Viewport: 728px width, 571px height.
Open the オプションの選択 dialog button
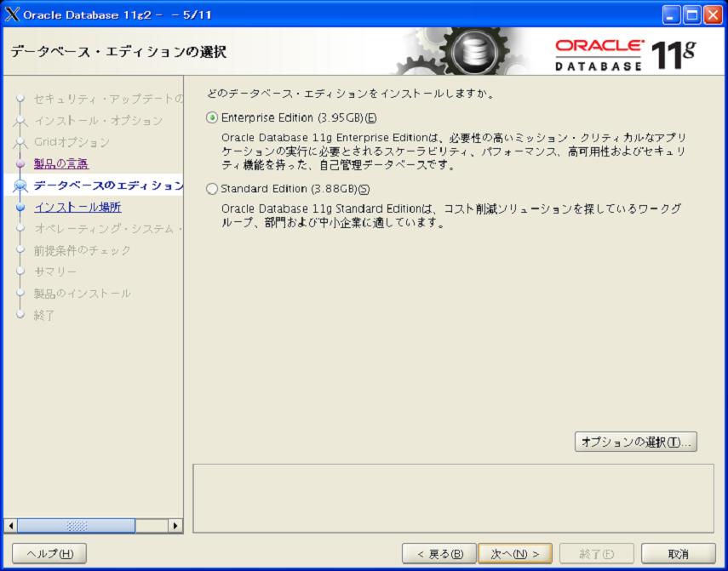pyautogui.click(x=635, y=442)
